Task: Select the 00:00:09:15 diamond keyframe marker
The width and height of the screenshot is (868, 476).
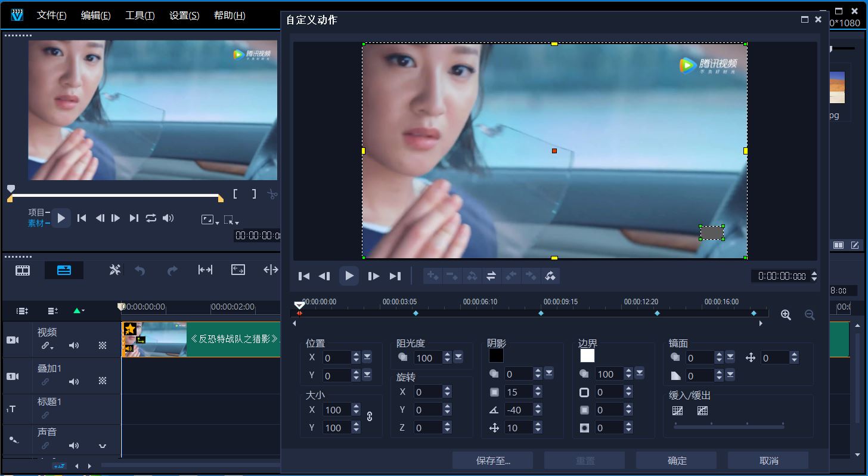Action: [541, 313]
